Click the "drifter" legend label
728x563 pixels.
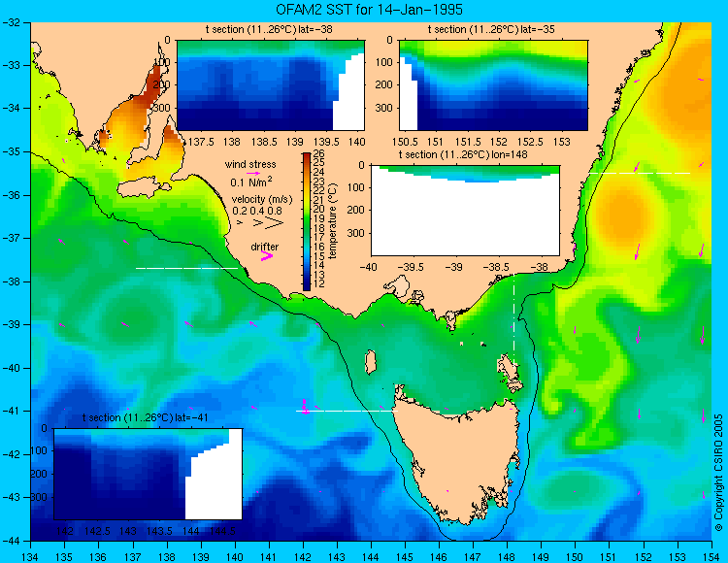[x=265, y=247]
